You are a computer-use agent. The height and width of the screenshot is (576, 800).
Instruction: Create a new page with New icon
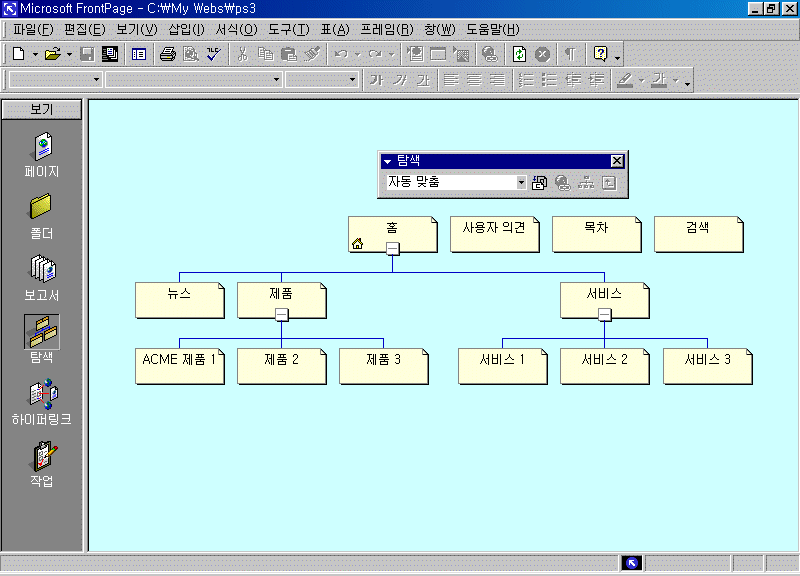click(18, 54)
